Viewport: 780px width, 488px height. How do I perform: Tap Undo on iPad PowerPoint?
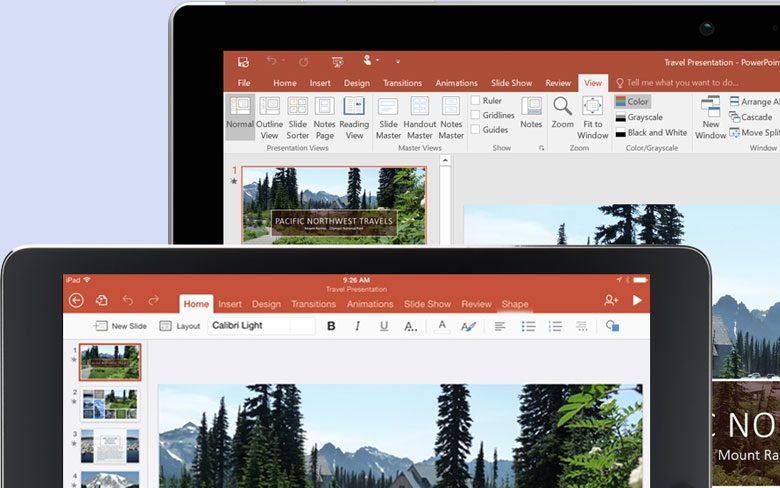[128, 300]
